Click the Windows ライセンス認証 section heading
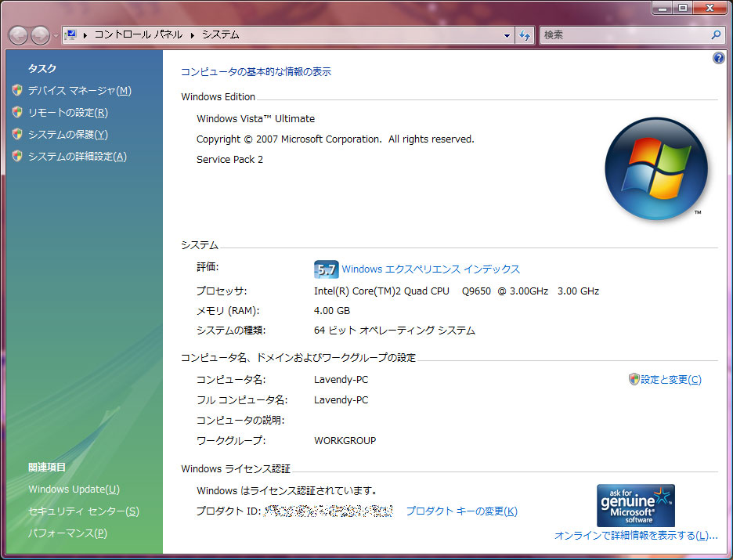The height and width of the screenshot is (560, 733). (x=236, y=469)
